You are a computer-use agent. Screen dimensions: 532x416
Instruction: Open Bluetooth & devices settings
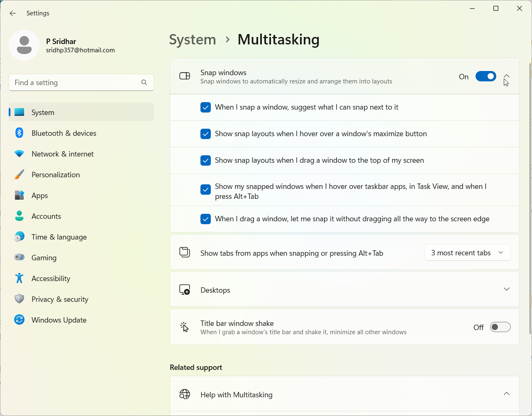[81, 133]
